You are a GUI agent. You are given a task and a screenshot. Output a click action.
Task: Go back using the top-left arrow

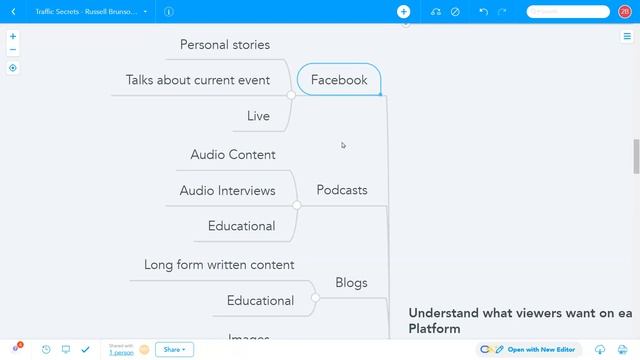tap(13, 11)
